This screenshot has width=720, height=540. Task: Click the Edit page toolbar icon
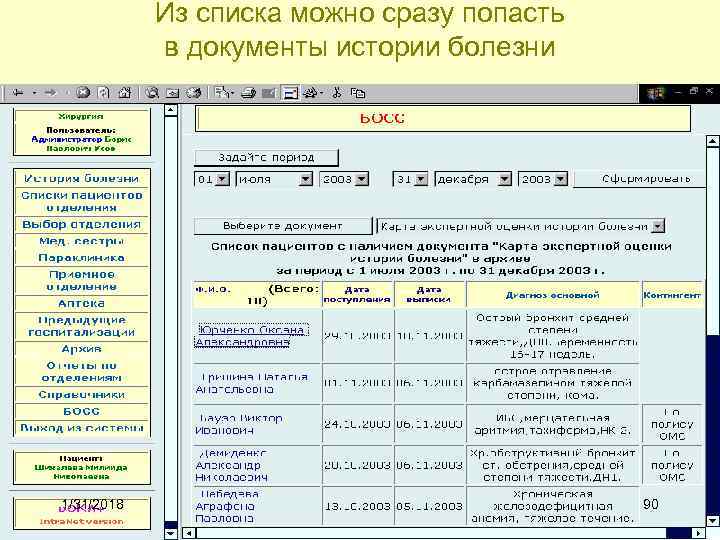click(269, 93)
